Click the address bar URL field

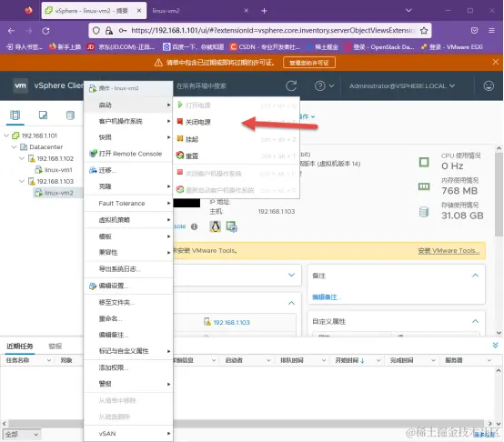(x=273, y=31)
